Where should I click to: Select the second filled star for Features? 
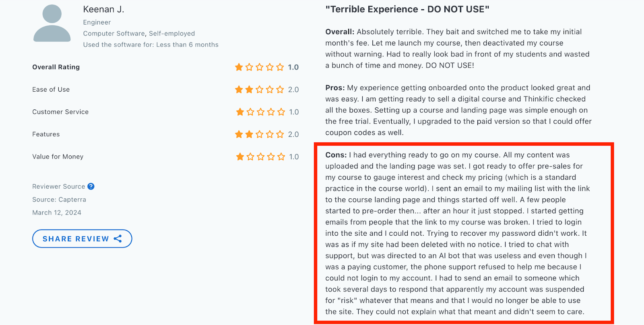[x=248, y=134]
